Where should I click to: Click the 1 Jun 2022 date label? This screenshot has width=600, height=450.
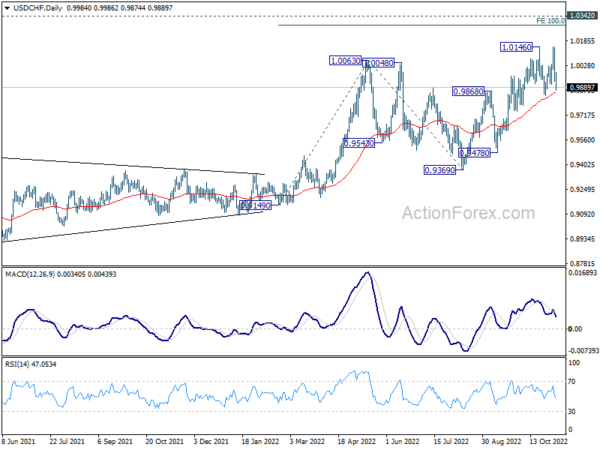(x=403, y=441)
